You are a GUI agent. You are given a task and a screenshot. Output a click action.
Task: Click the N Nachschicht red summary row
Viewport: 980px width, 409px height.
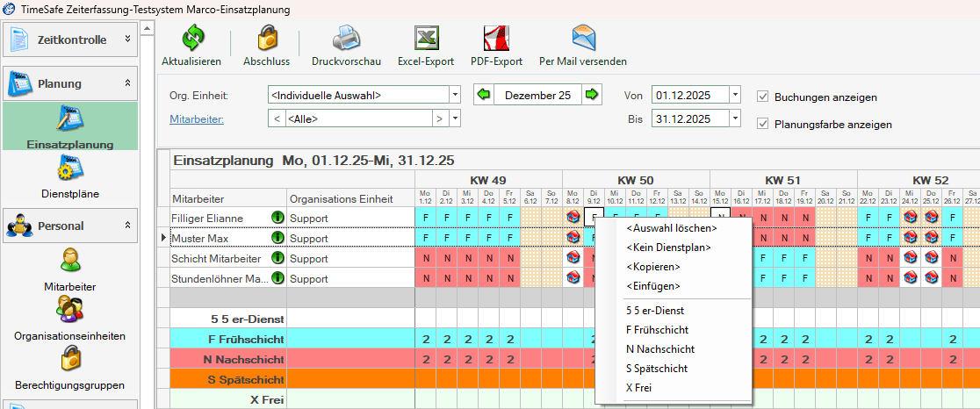point(574,360)
